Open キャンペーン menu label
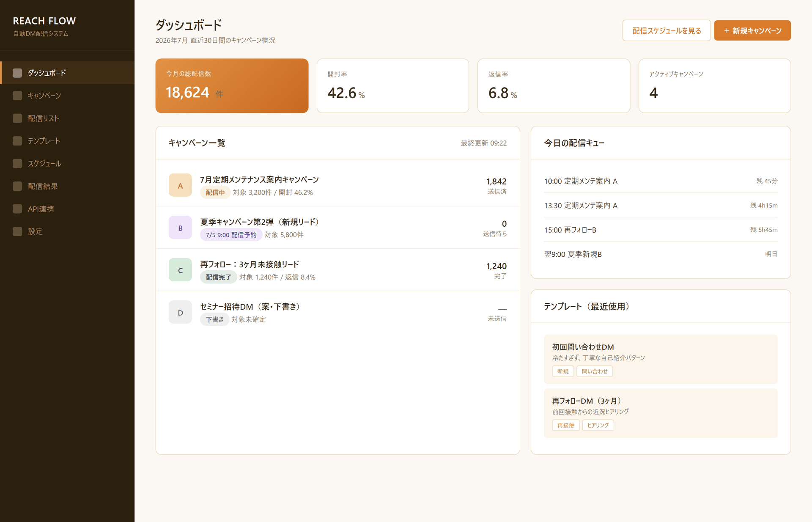The height and width of the screenshot is (522, 812). coord(44,96)
